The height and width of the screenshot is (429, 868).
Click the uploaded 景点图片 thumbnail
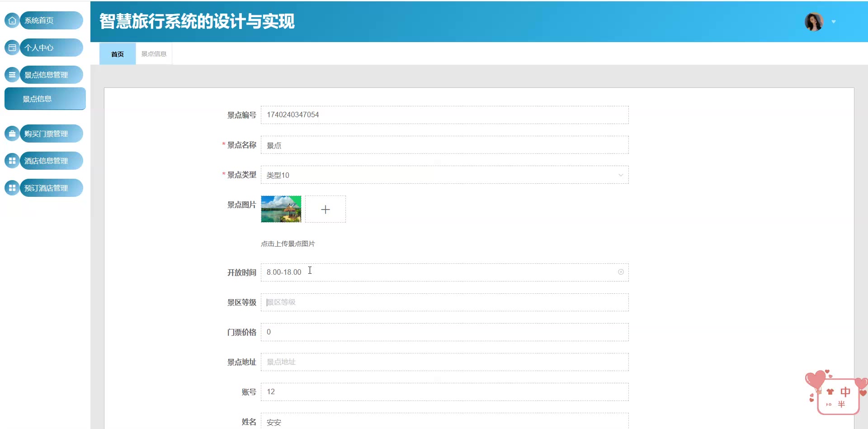click(281, 209)
